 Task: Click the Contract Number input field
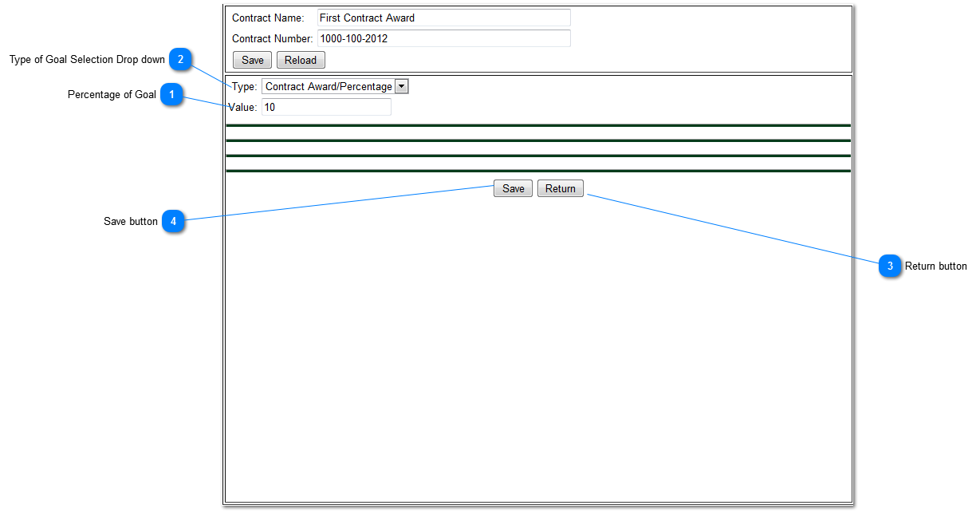tap(443, 38)
